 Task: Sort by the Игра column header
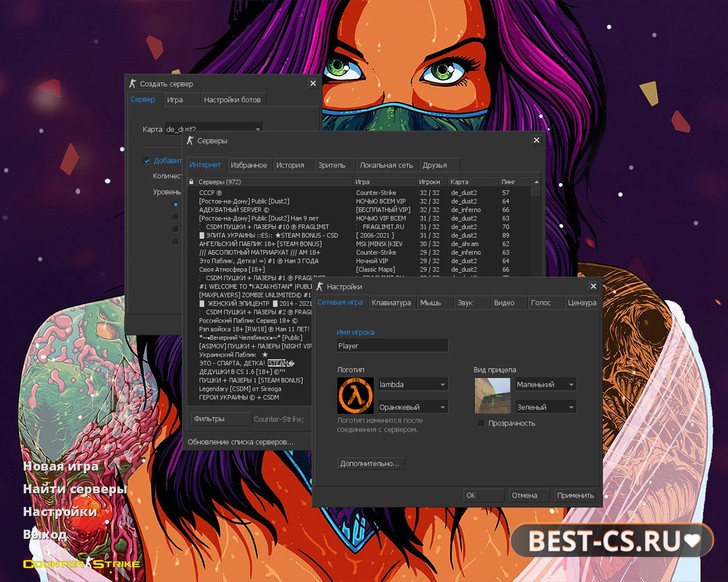coord(384,182)
